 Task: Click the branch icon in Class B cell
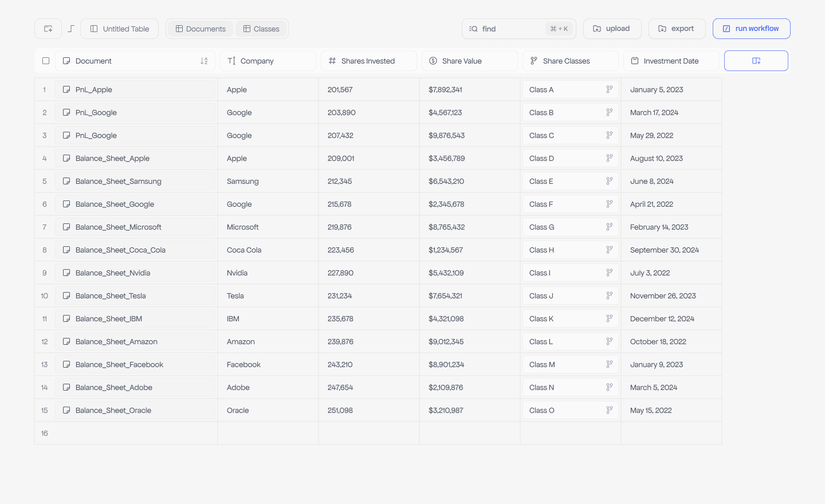tap(610, 112)
